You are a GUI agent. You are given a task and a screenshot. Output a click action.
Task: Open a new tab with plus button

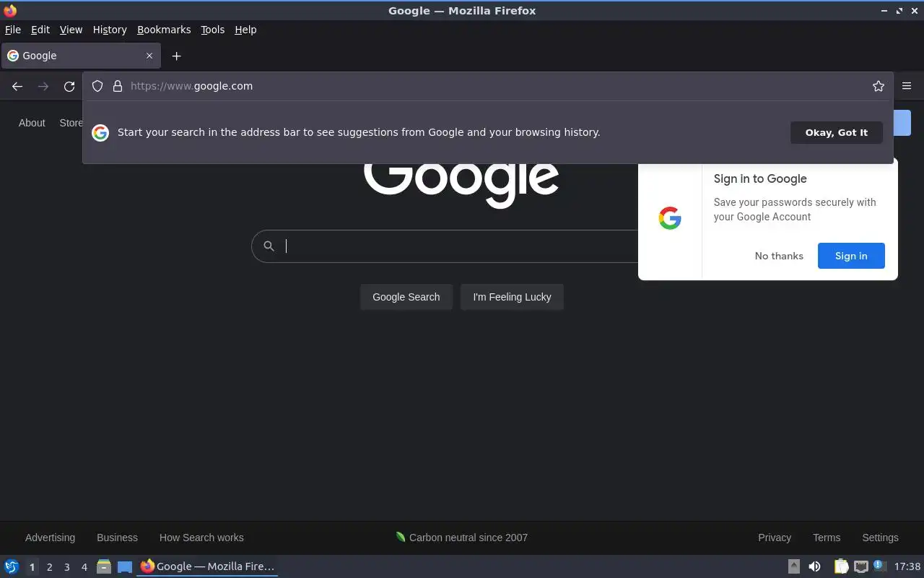click(176, 56)
